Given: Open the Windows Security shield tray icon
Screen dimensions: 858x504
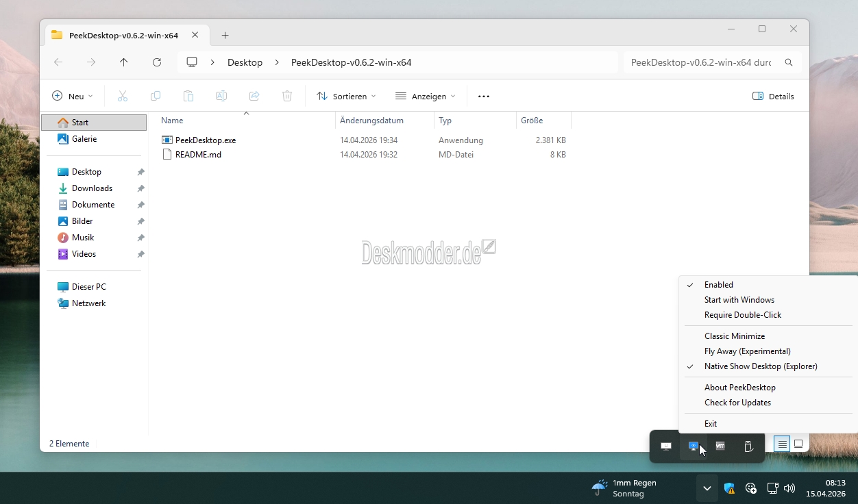Looking at the screenshot, I should click(729, 488).
